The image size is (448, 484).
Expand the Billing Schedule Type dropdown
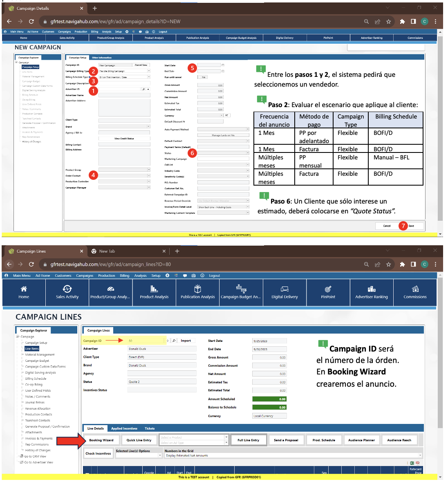point(149,77)
